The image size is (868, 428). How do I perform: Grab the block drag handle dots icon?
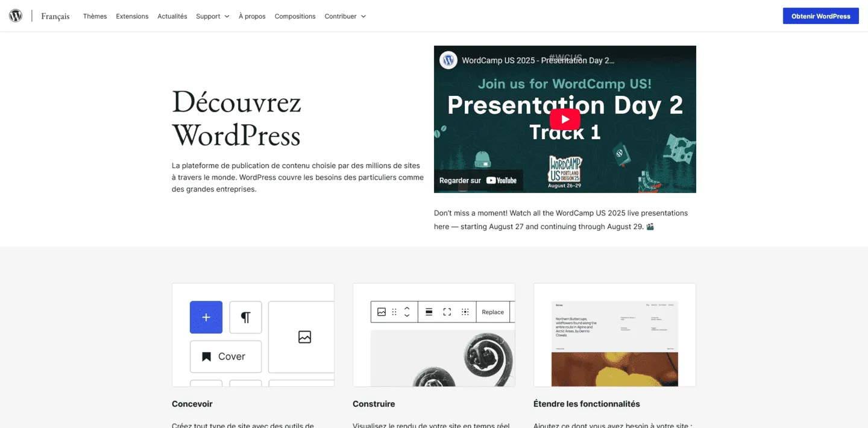[x=394, y=312]
